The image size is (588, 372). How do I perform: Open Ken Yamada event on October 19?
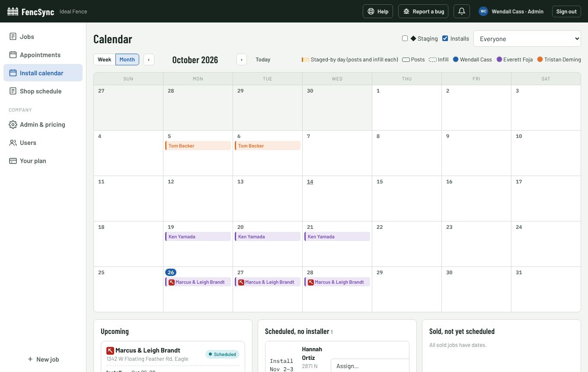coord(198,237)
